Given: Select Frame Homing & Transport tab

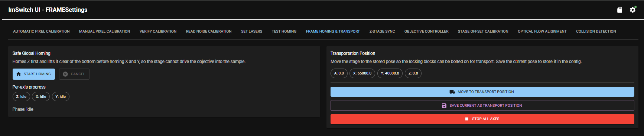Looking at the screenshot, I should pos(333,31).
